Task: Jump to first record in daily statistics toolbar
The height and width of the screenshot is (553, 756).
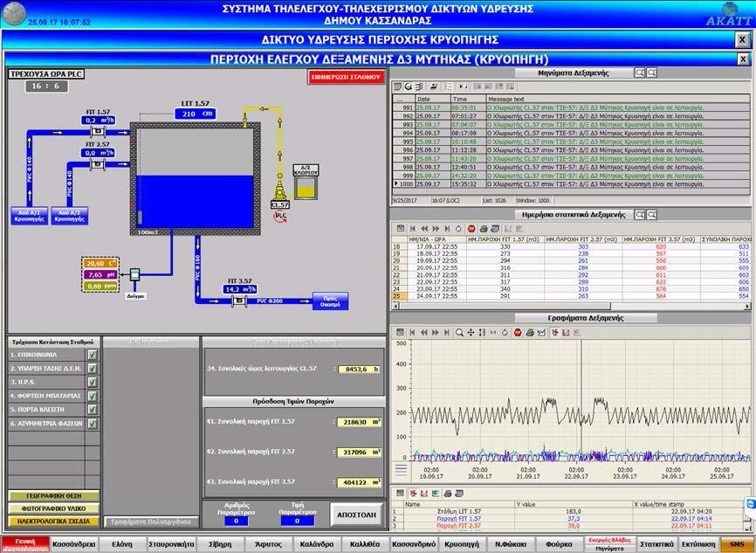Action: (412, 229)
